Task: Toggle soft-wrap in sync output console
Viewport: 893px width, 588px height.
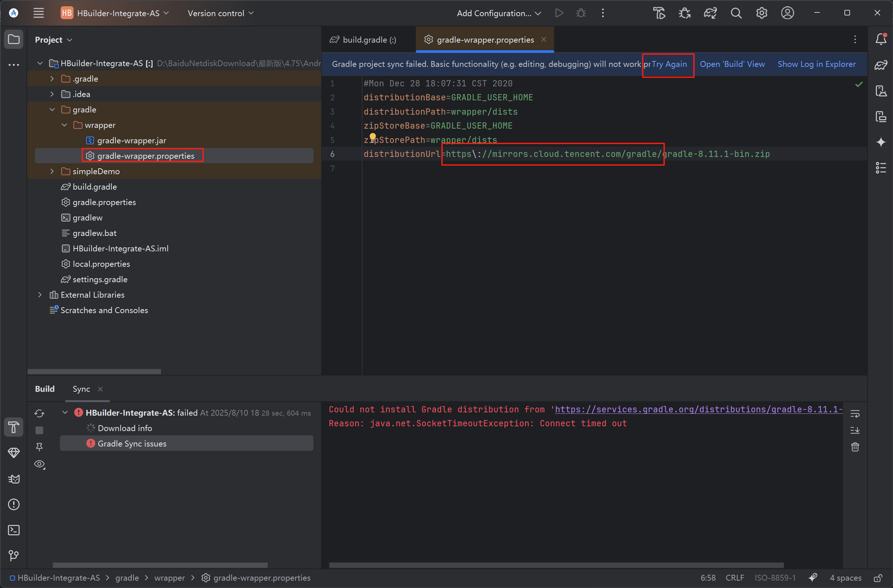Action: (856, 413)
